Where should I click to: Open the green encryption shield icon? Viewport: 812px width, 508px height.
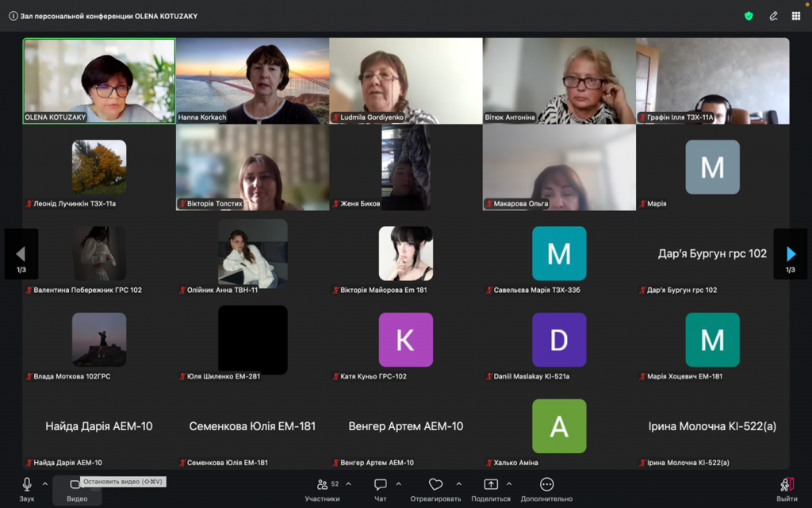(x=749, y=16)
